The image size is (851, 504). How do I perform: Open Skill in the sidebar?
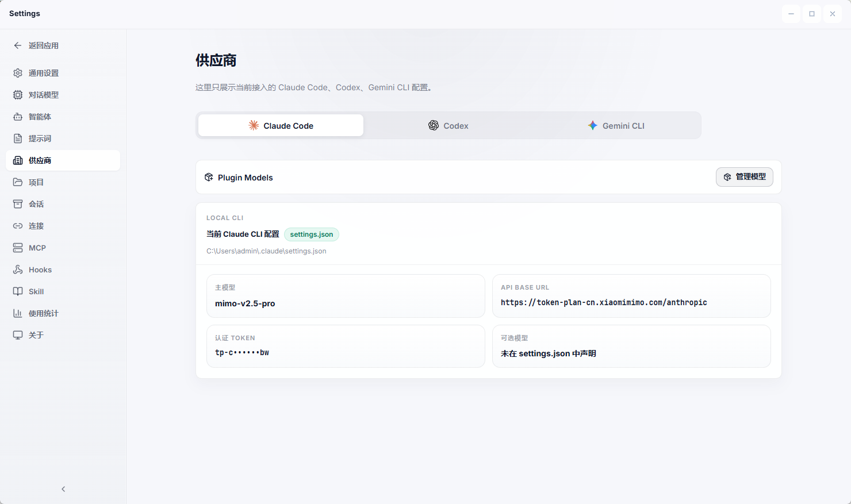[x=63, y=291]
